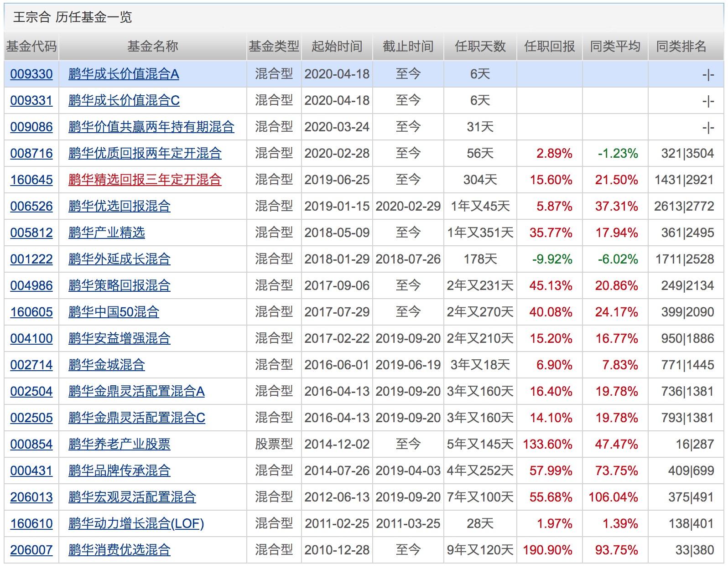
Task: Open fund 鹏华消费优选混合
Action: pos(120,550)
